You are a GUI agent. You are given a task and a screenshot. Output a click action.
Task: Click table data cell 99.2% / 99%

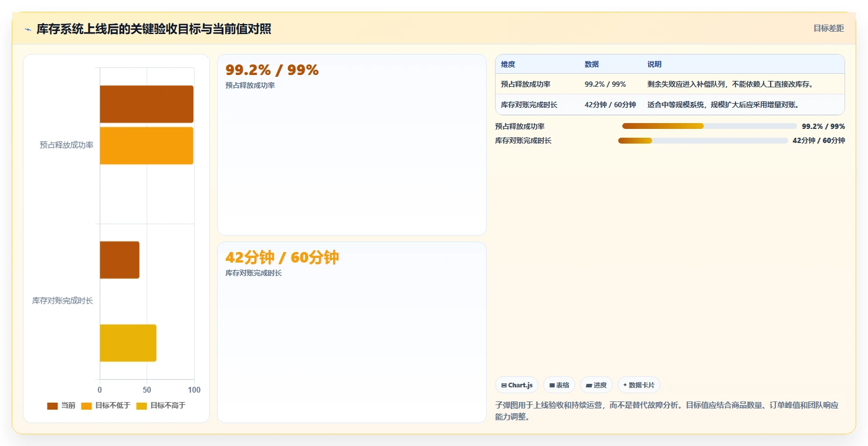[x=605, y=84]
